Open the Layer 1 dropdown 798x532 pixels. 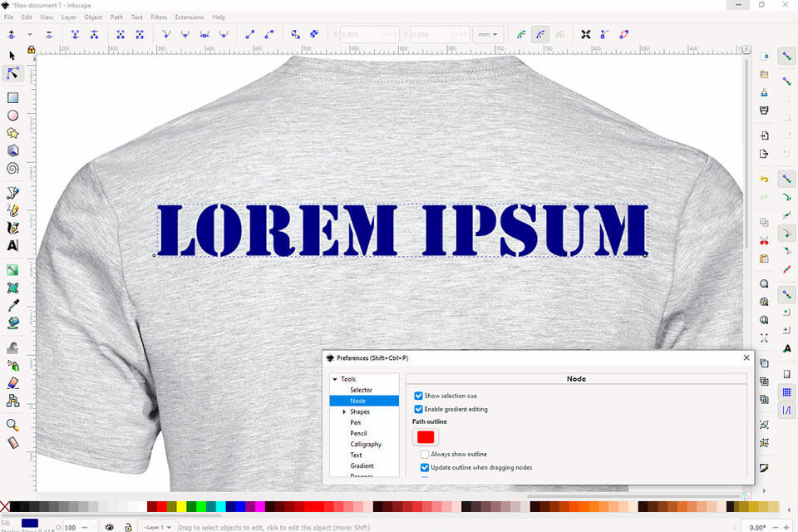[x=157, y=527]
